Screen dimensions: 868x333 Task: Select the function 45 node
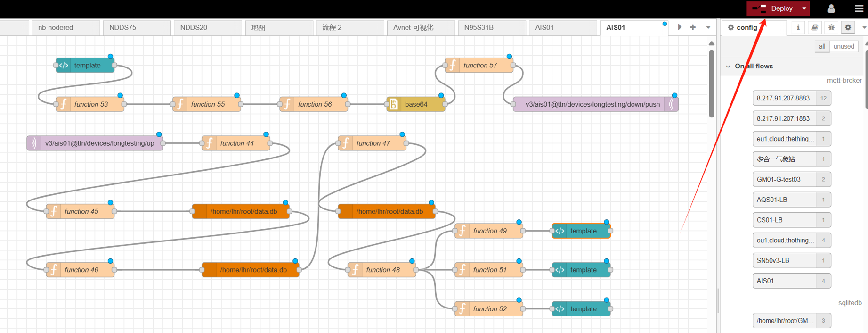(x=80, y=211)
